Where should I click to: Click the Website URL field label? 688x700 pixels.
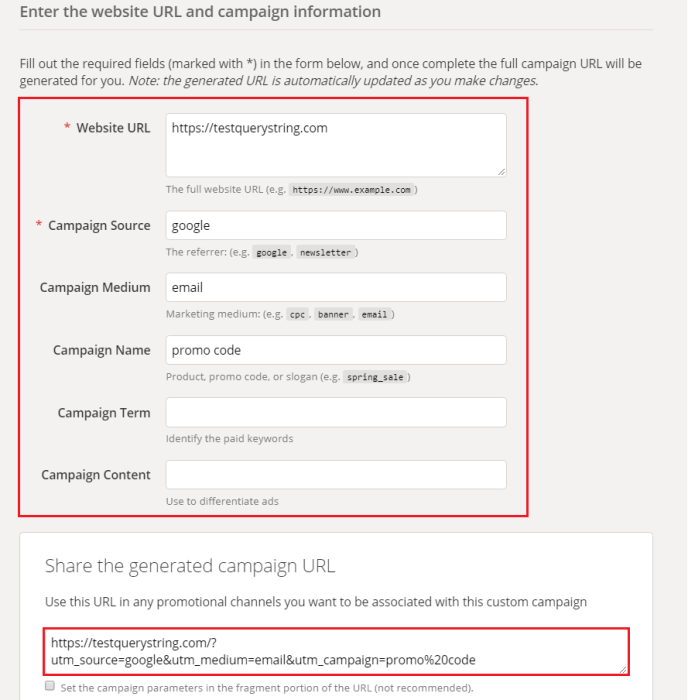113,128
